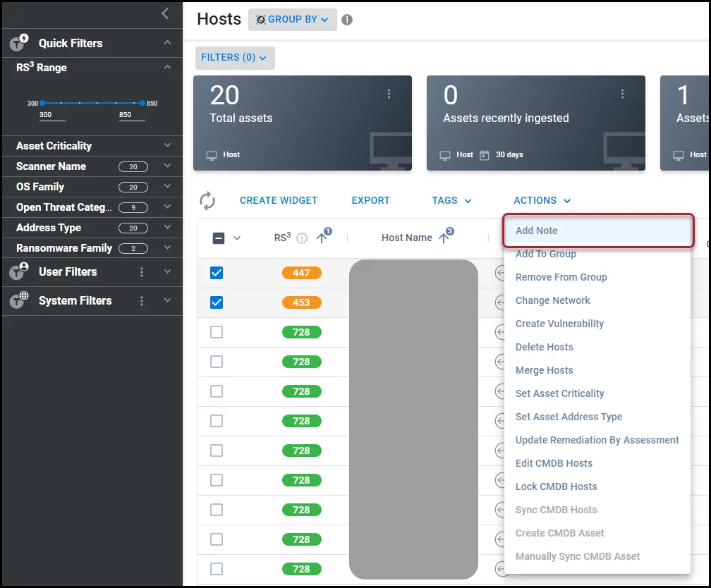Image resolution: width=711 pixels, height=588 pixels.
Task: Expand the Ransomware Family filter
Action: coord(167,247)
